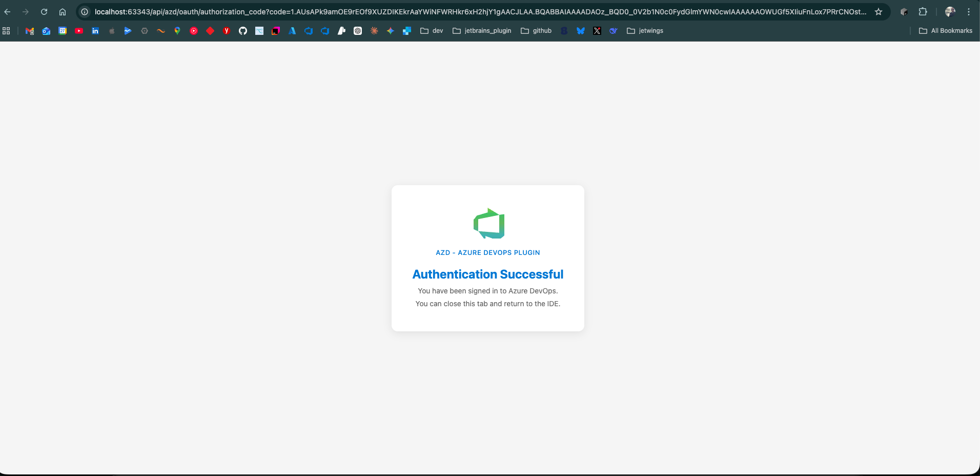Screen dimensions: 980x476
Task: Open the Apps grid shortcut
Action: (x=6, y=31)
